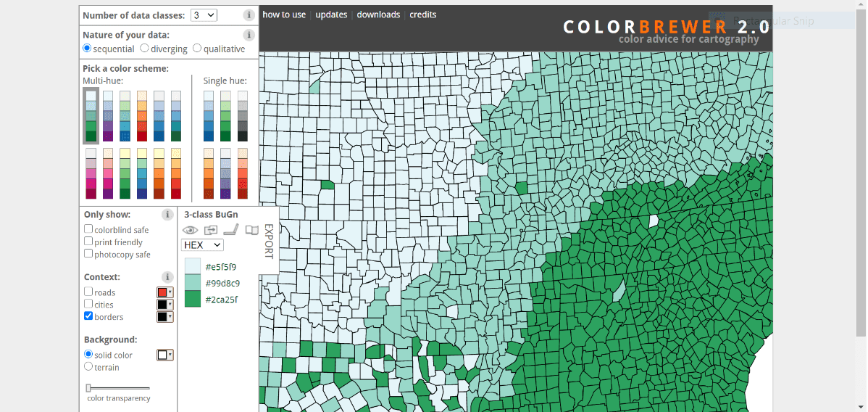This screenshot has width=868, height=412.
Task: Uncheck the borders checkbox
Action: (x=88, y=316)
